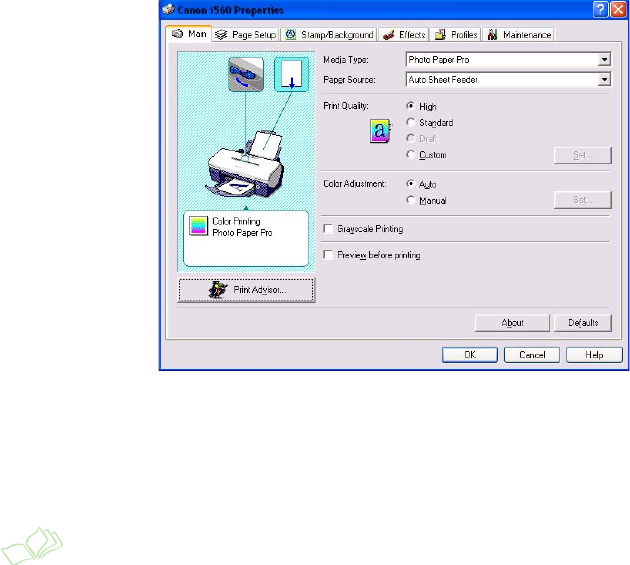This screenshot has width=630, height=565.
Task: Switch to the Effects tab
Action: [x=404, y=35]
